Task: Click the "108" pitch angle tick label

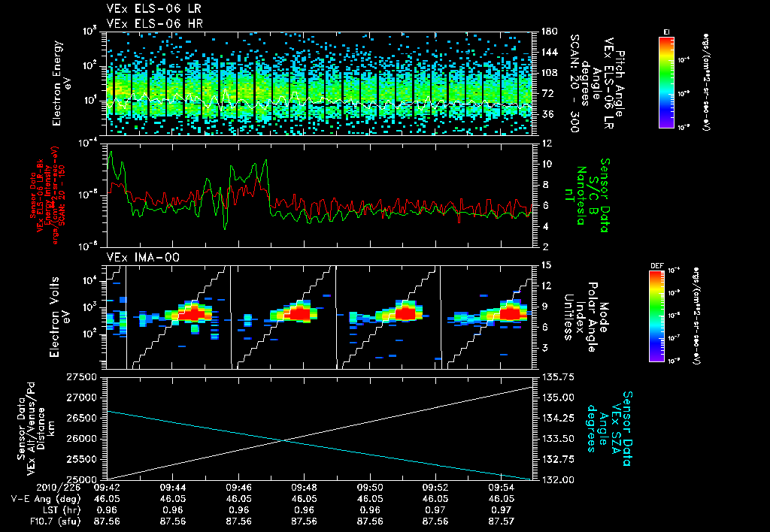Action: pyautogui.click(x=549, y=73)
